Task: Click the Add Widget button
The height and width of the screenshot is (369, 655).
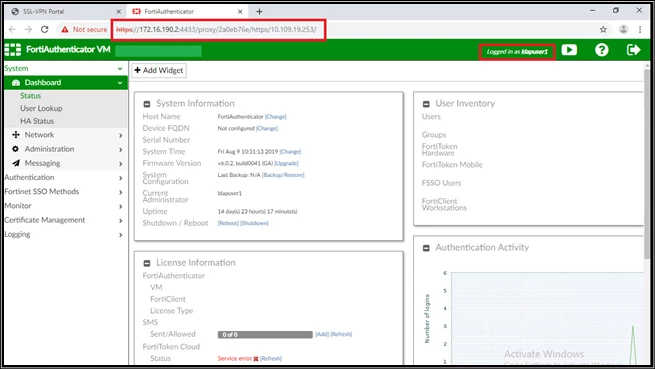Action: click(x=159, y=70)
